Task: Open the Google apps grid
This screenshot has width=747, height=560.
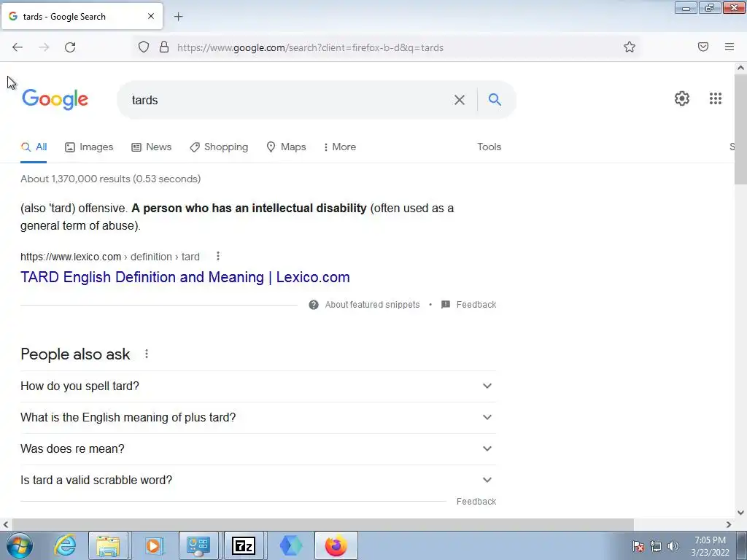Action: [716, 98]
